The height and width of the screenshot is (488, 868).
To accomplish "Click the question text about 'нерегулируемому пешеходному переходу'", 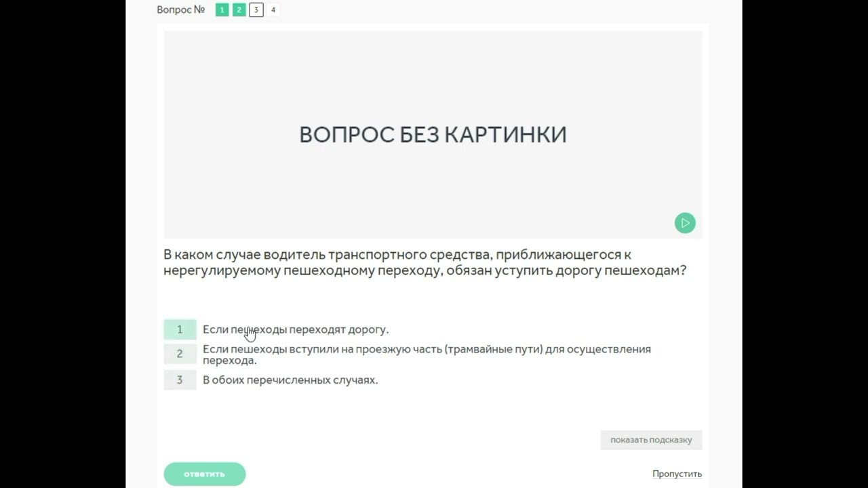I will click(x=425, y=262).
